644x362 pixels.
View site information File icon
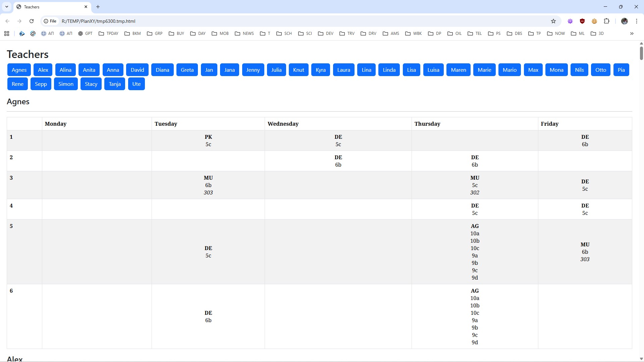50,21
